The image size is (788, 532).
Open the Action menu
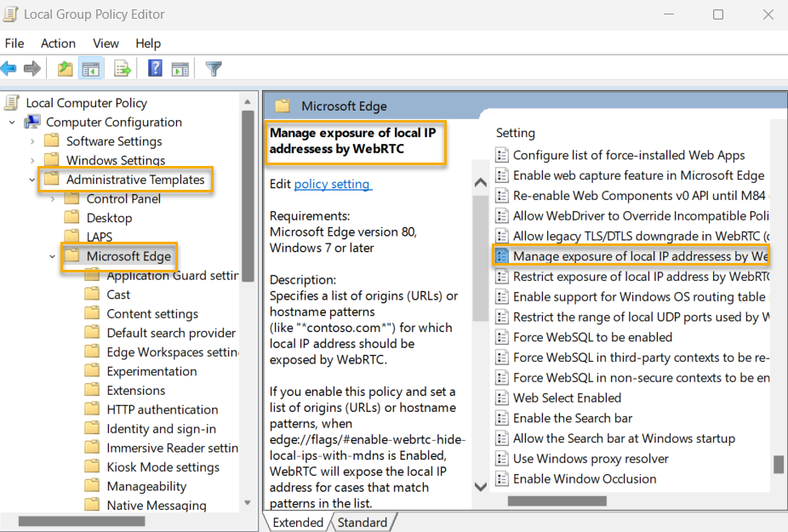[x=58, y=43]
